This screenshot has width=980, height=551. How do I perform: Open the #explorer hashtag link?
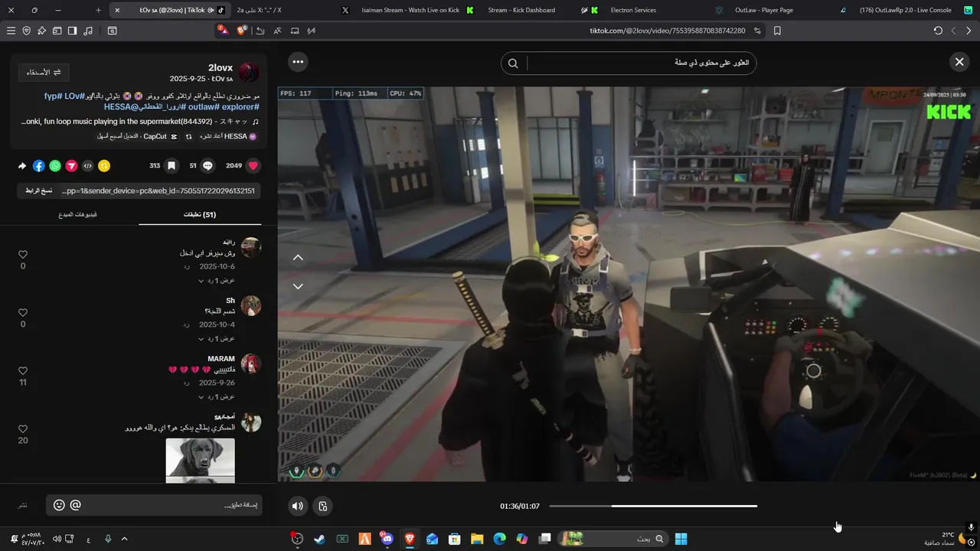(x=240, y=107)
